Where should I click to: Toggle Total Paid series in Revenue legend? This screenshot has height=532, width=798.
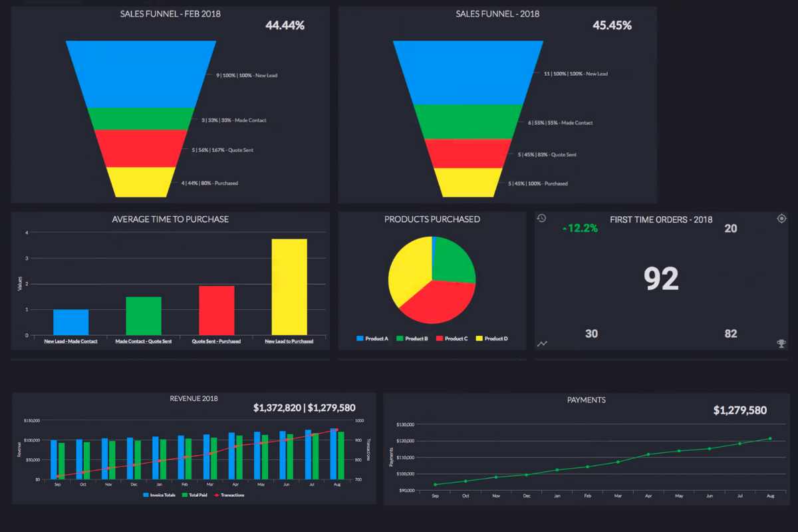coord(196,495)
